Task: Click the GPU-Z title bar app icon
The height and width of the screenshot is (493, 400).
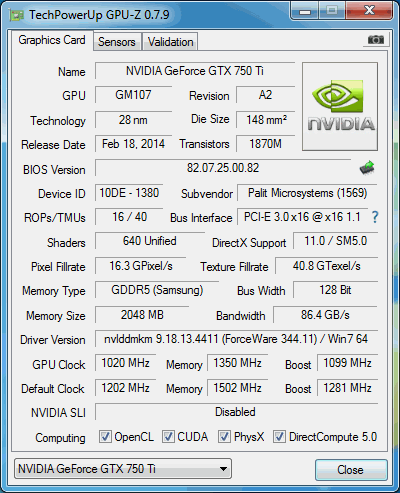Action: coord(17,15)
